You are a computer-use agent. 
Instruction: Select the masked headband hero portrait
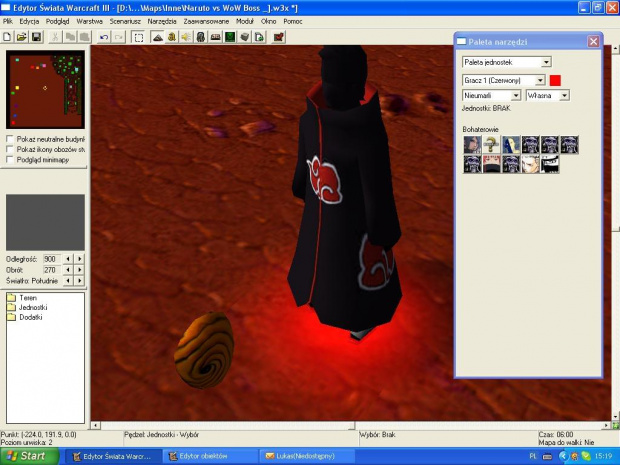550,164
